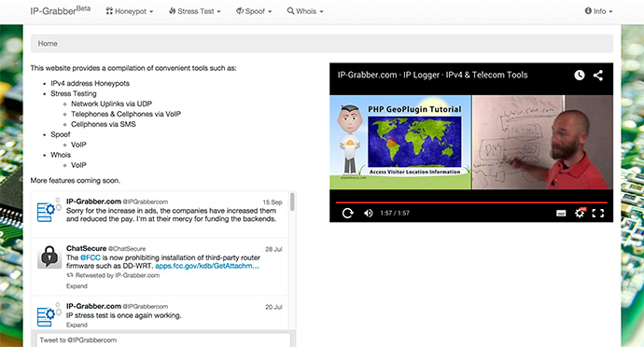Expand the 'IP stress test' tweet
The image size is (644, 347).
pyautogui.click(x=77, y=325)
